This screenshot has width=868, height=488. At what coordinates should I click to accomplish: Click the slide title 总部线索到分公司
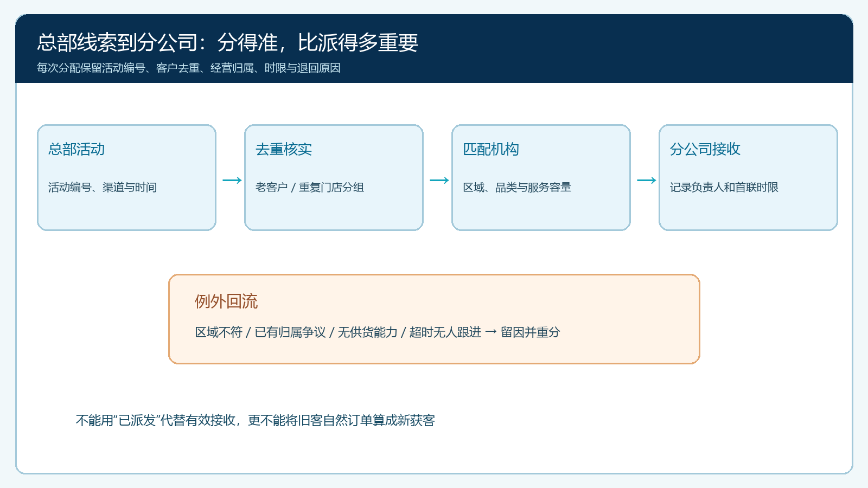[x=227, y=43]
